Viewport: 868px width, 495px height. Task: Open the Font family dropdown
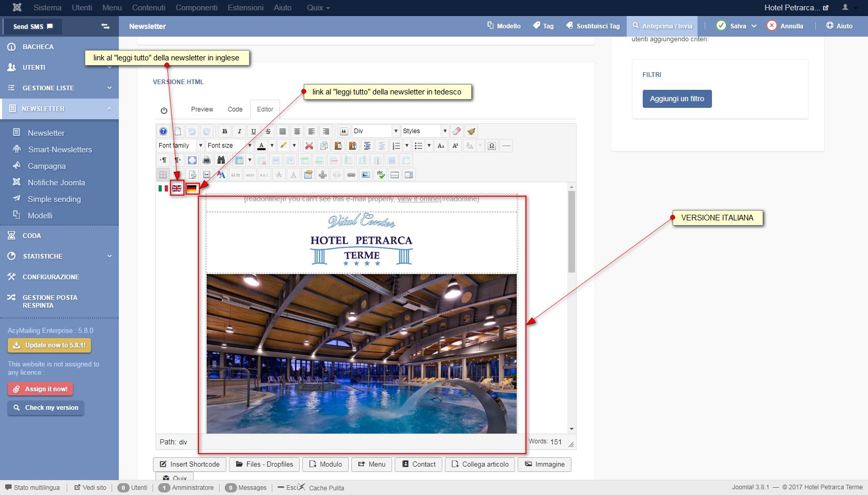click(181, 146)
